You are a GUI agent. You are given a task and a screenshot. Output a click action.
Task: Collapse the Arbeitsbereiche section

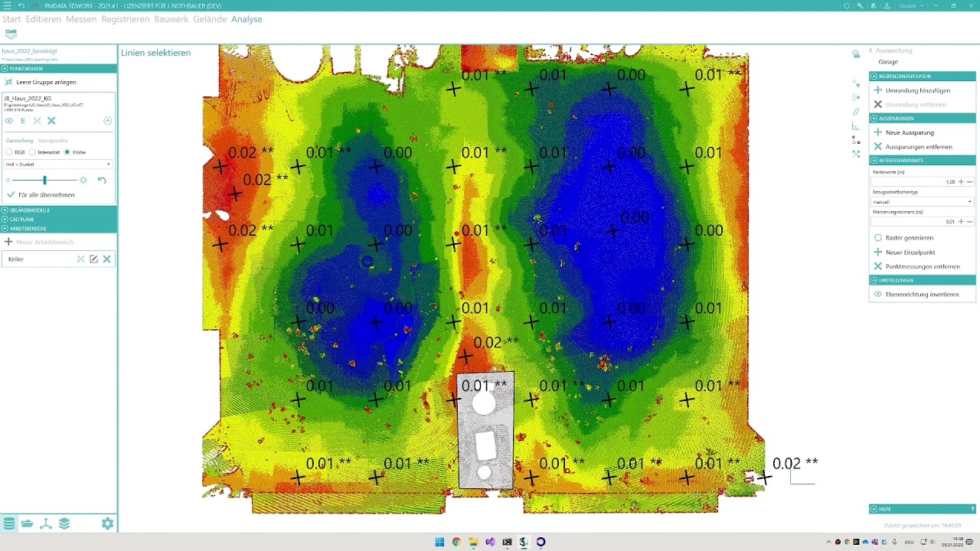point(58,229)
